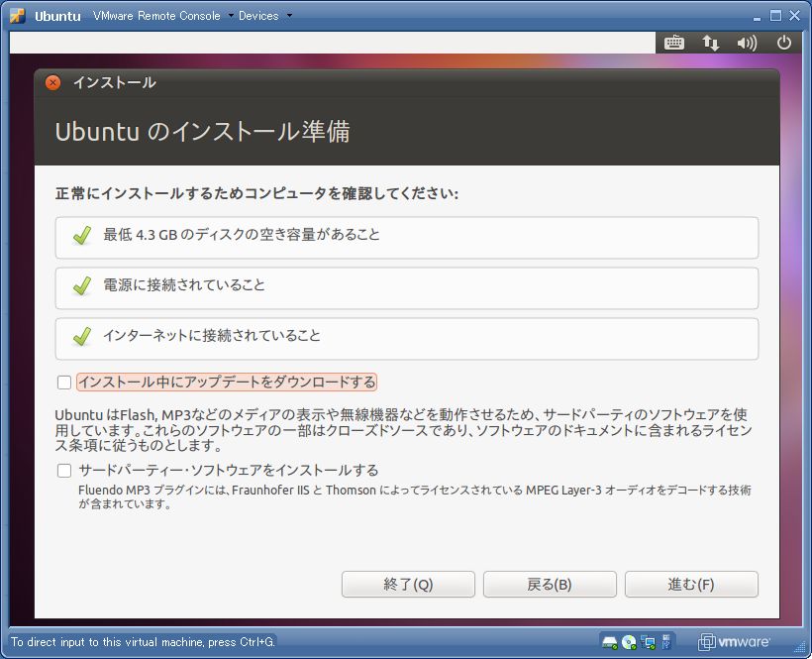812x659 pixels.
Task: Click the インターネットに接続されていること requirement row
Action: 407,339
